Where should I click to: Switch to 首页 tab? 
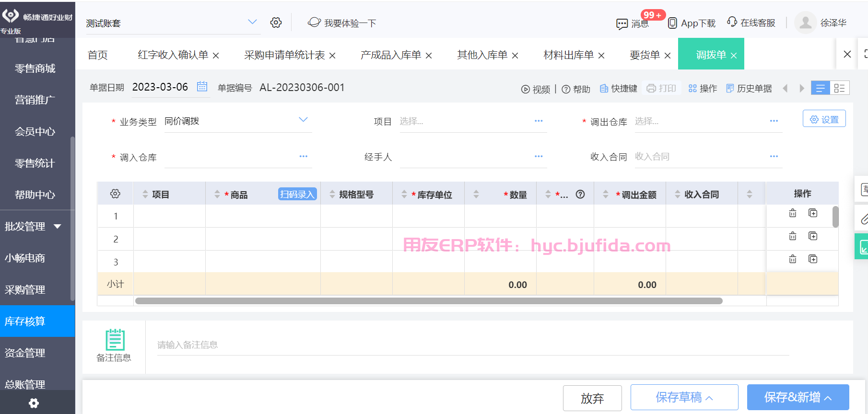[x=98, y=55]
